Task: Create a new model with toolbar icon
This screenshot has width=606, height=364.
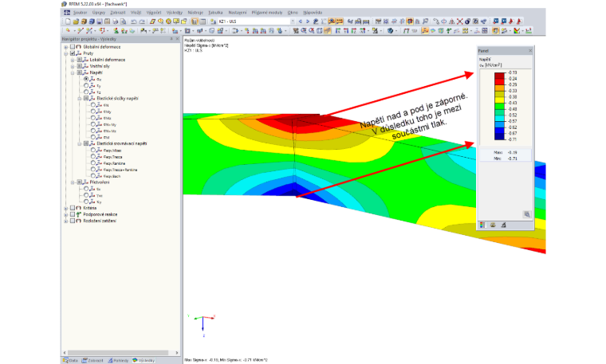Action: click(68, 22)
